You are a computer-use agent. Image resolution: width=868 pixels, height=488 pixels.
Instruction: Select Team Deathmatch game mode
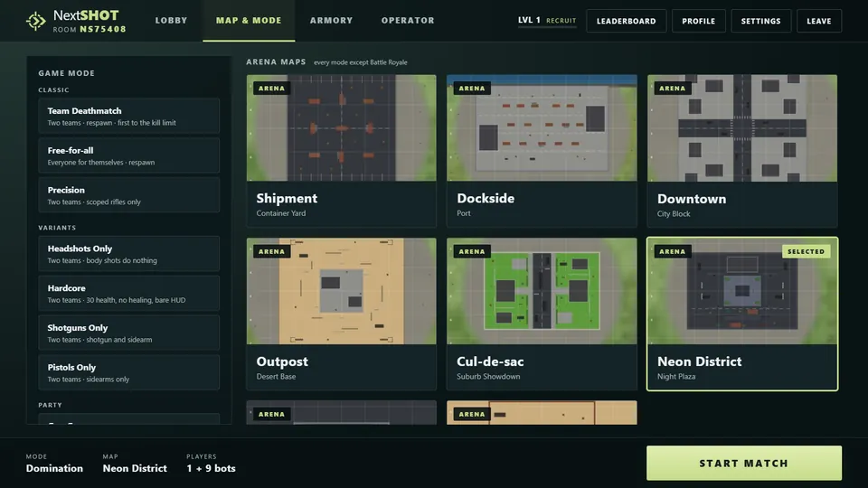point(129,117)
